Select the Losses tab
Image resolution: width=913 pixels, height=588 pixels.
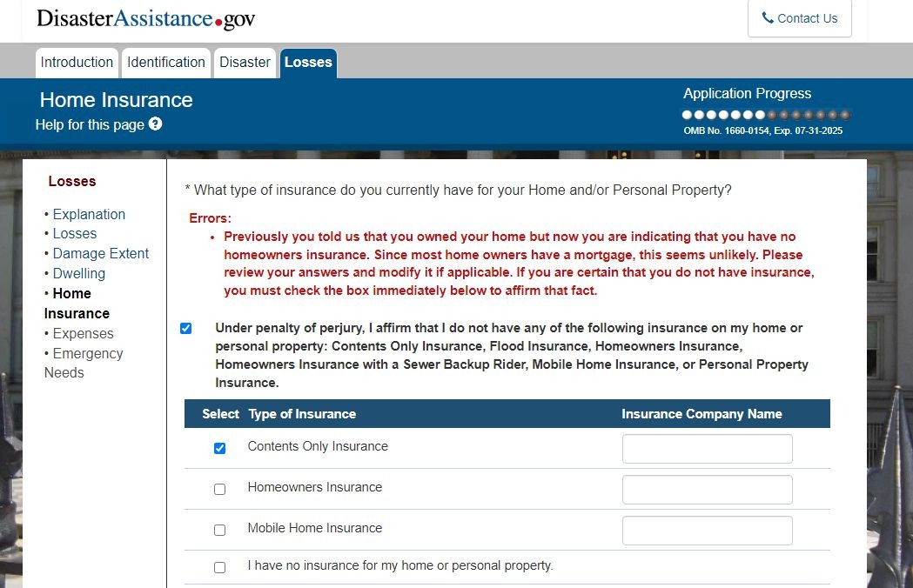coord(308,63)
